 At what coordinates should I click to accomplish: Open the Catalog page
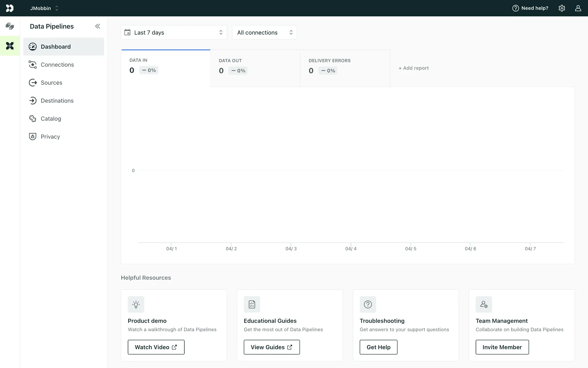pos(51,119)
